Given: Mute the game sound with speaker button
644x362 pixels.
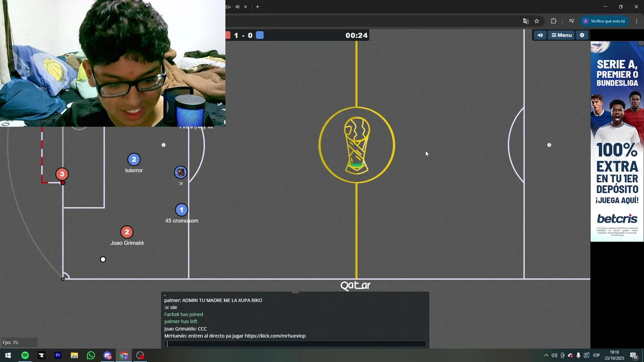Looking at the screenshot, I should click(540, 35).
